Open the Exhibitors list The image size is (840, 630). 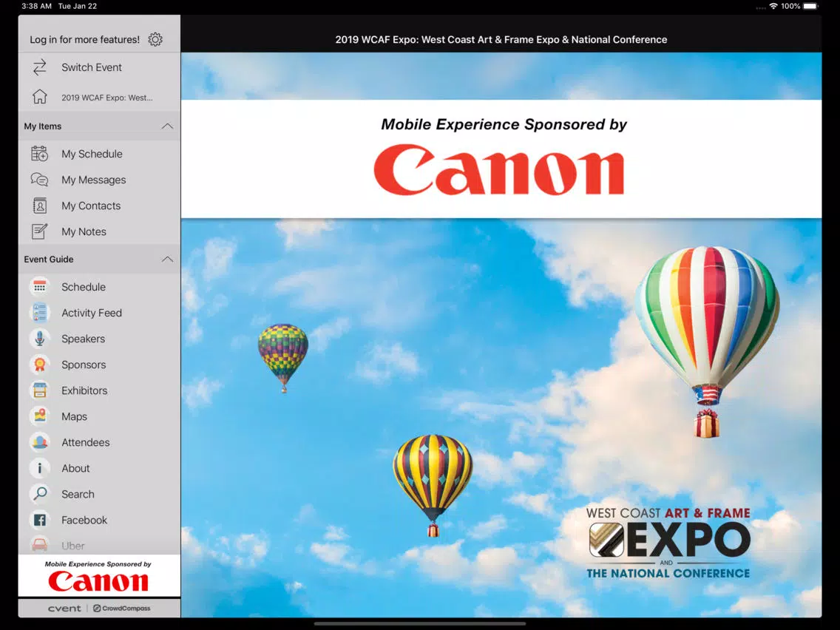[x=99, y=390]
